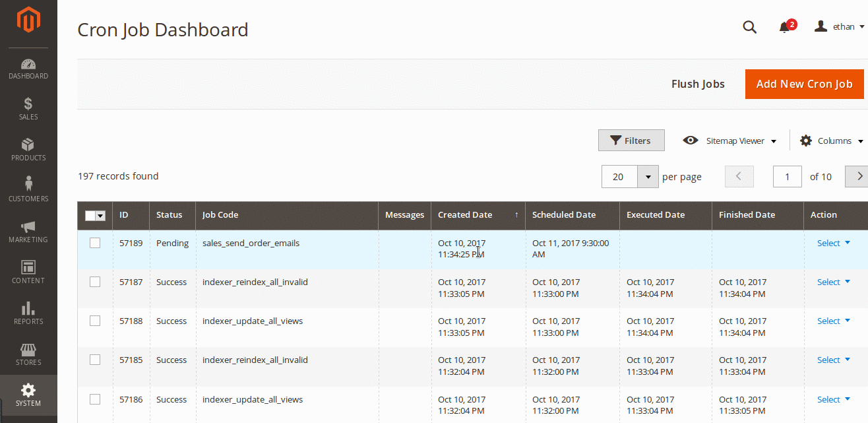Open the Stores storefront icon
Viewport: 868px width, 423px height.
click(28, 349)
